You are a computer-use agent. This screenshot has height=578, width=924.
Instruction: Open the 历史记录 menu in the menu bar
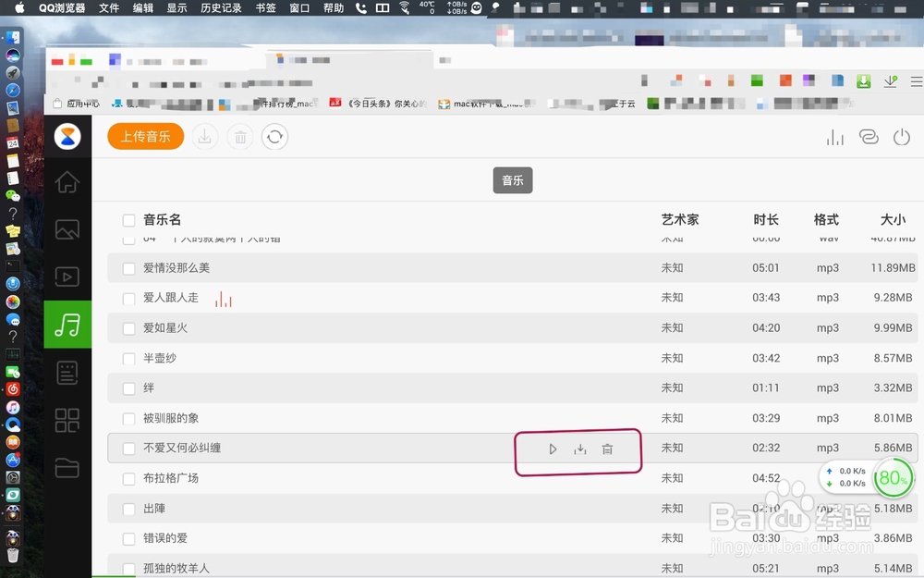(x=221, y=7)
